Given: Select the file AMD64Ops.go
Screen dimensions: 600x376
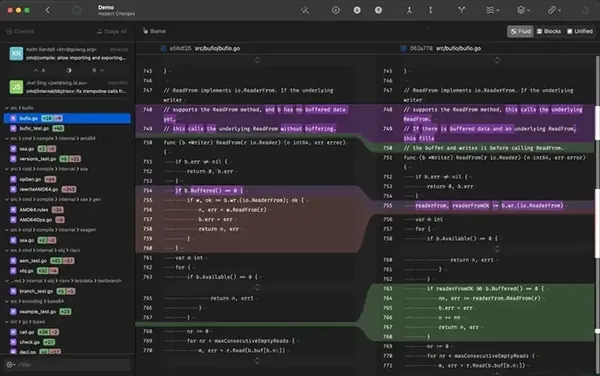Looking at the screenshot, I should 67,220.
